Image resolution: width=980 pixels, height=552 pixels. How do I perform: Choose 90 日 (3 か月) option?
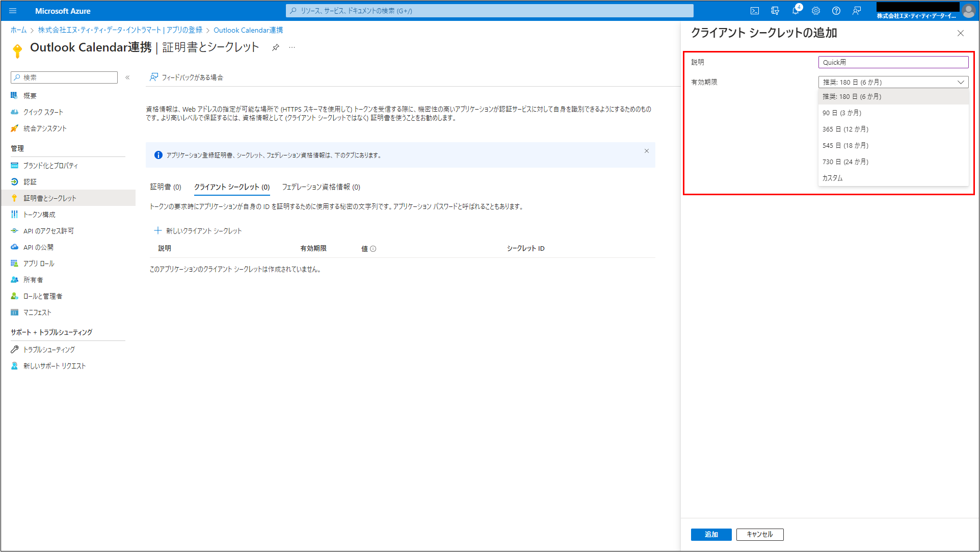pyautogui.click(x=893, y=113)
